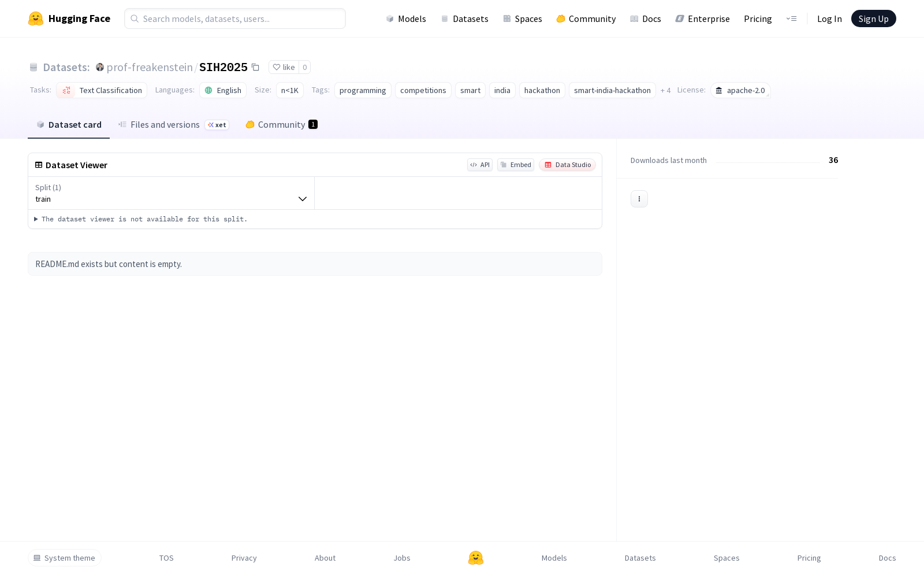Open the Dataset card tab
This screenshot has height=578, width=924.
tap(69, 125)
